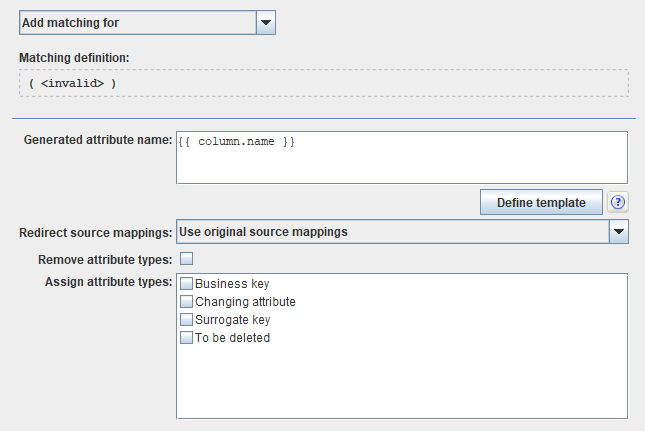Viewport: 645px width, 431px height.
Task: Click the <invalid> matching definition text
Action: [72, 83]
